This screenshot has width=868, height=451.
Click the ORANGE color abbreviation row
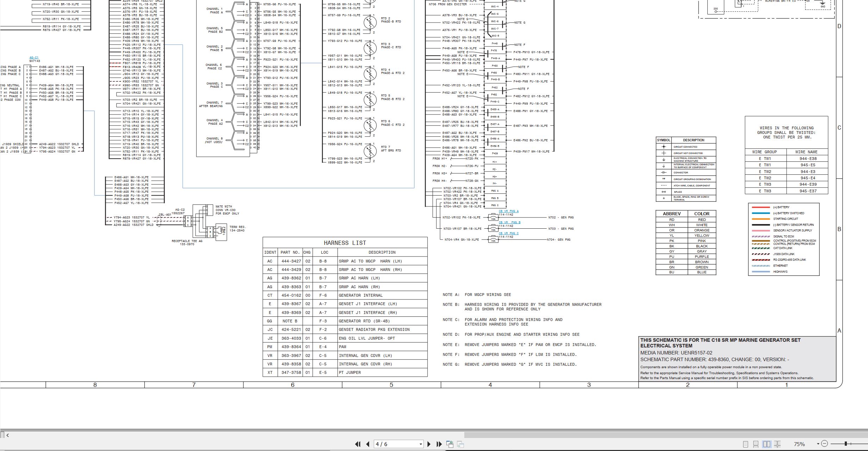pos(686,230)
